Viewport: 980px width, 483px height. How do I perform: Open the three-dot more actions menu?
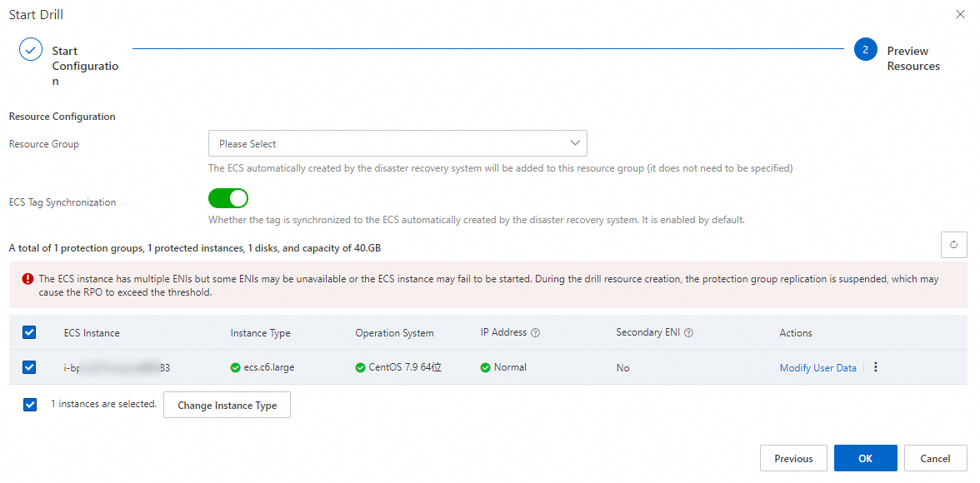click(876, 367)
